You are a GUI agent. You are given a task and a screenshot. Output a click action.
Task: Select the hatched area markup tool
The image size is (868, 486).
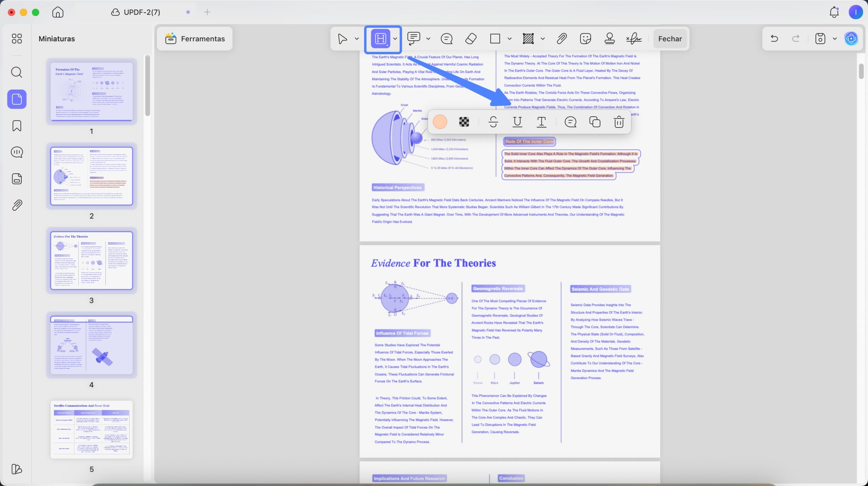tap(528, 39)
